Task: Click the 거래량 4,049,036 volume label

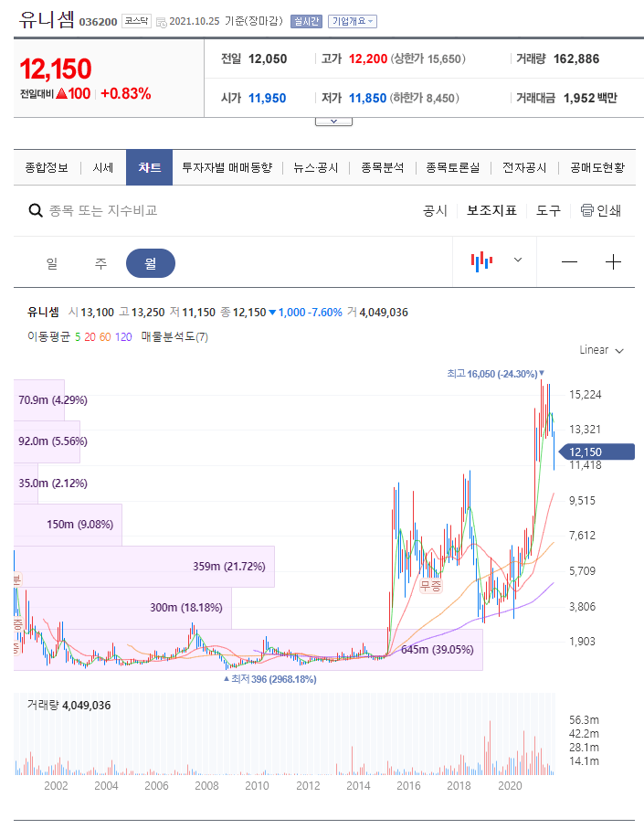Action: [x=69, y=705]
